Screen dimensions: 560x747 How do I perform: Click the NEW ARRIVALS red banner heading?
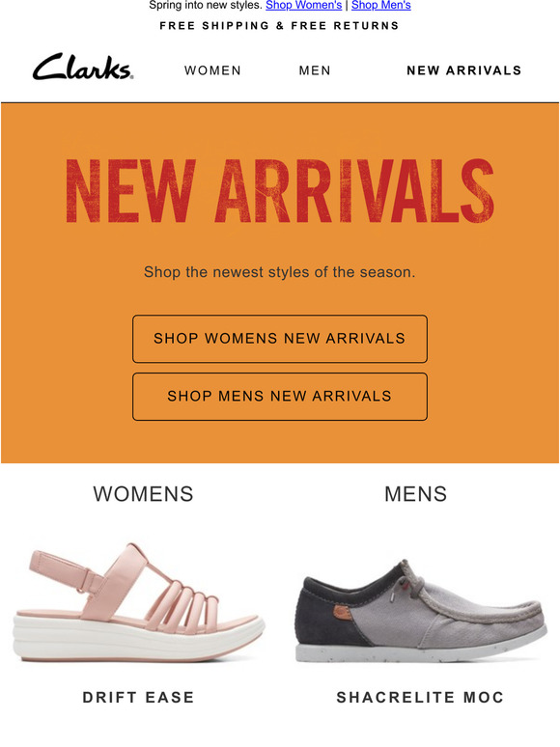coord(280,191)
